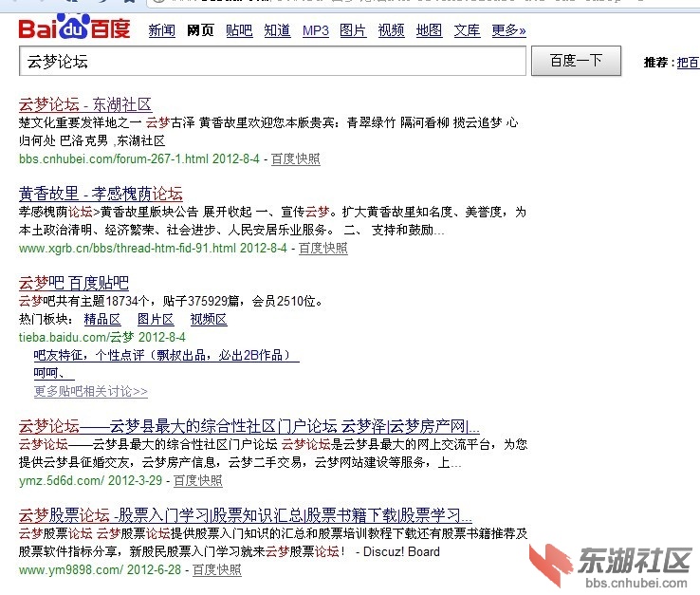The image size is (700, 595).
Task: Click the URL text bbs.cnhubei.com/forum-267-1.html
Action: point(114,159)
